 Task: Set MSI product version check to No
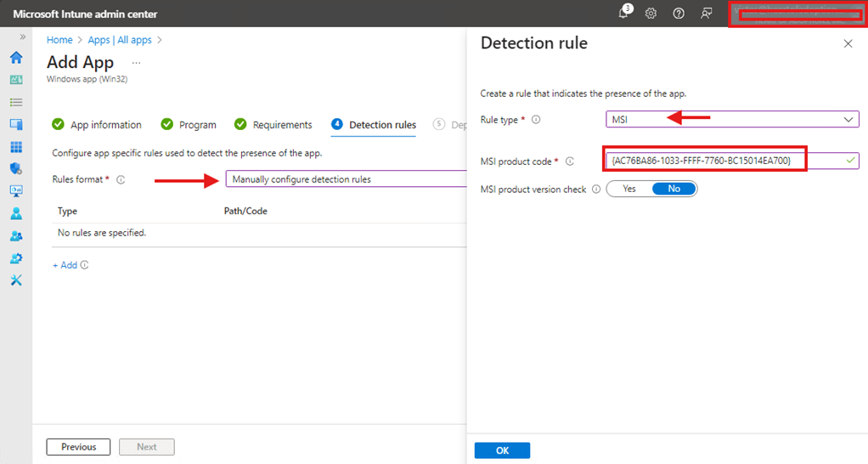[x=674, y=189]
